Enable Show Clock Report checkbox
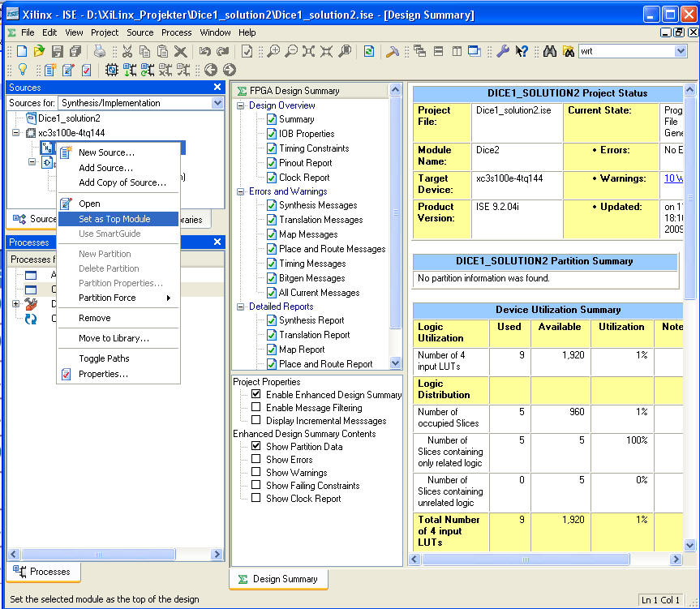The image size is (700, 609). [256, 497]
